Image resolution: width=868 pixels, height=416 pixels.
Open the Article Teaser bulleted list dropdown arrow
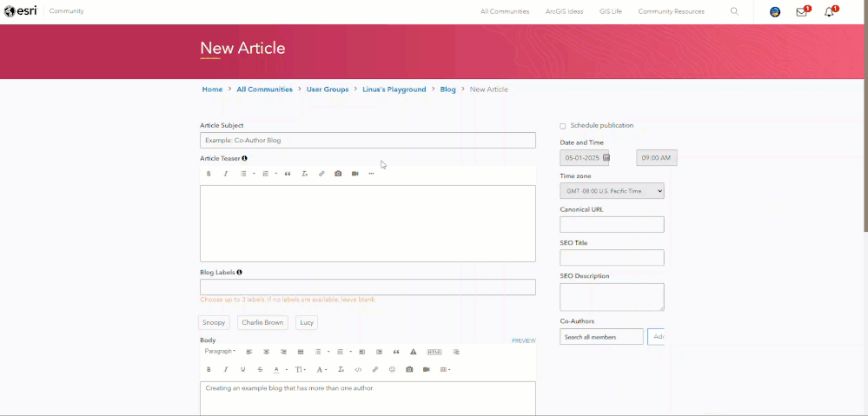coord(254,174)
